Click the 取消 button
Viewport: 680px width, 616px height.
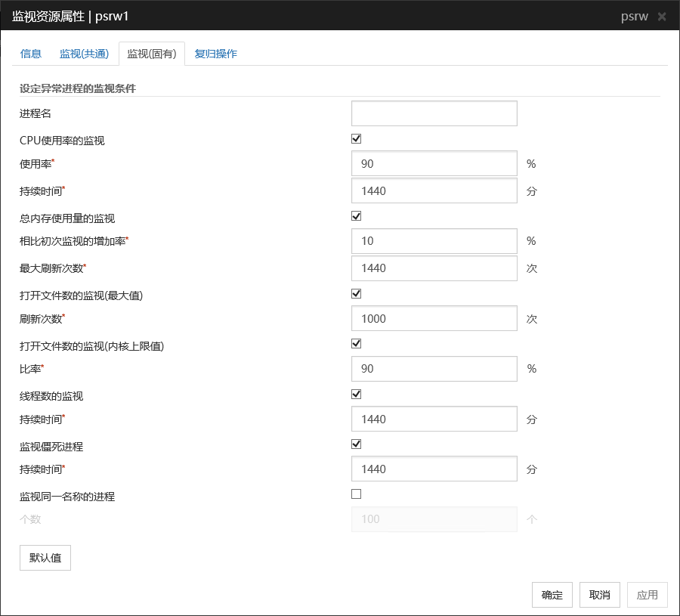(600, 595)
